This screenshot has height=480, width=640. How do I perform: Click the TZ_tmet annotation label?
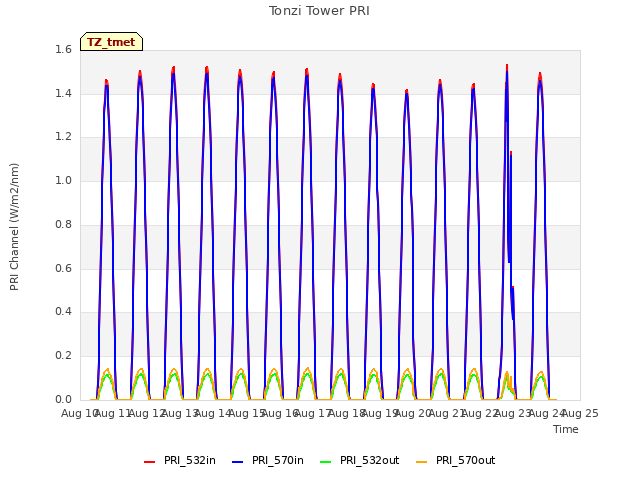(x=111, y=42)
